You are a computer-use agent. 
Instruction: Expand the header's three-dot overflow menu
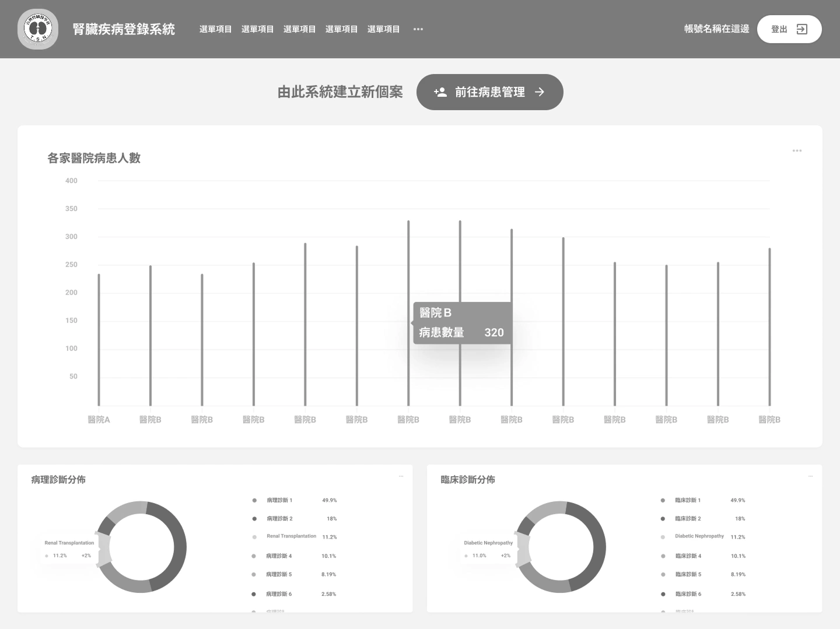click(x=418, y=29)
